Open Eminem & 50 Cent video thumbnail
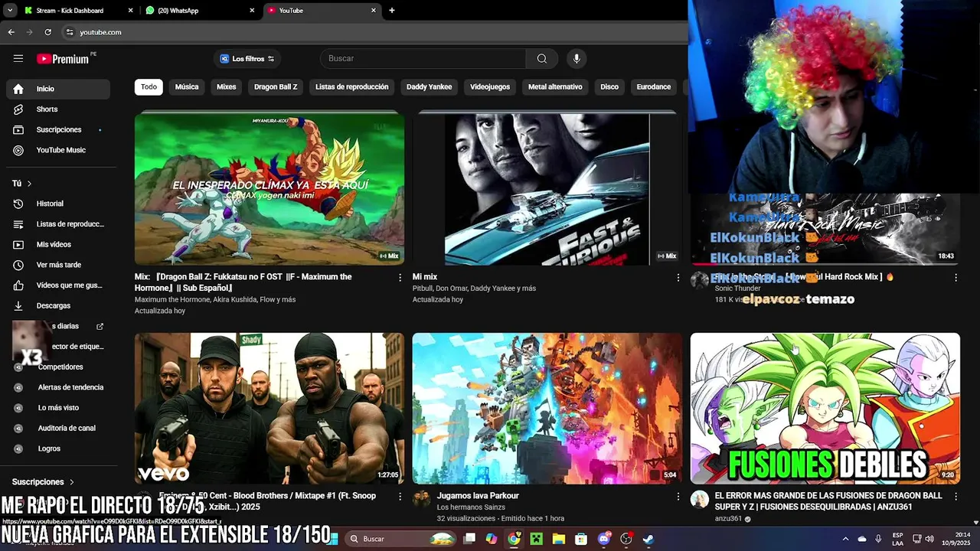The height and width of the screenshot is (551, 980). coord(269,408)
